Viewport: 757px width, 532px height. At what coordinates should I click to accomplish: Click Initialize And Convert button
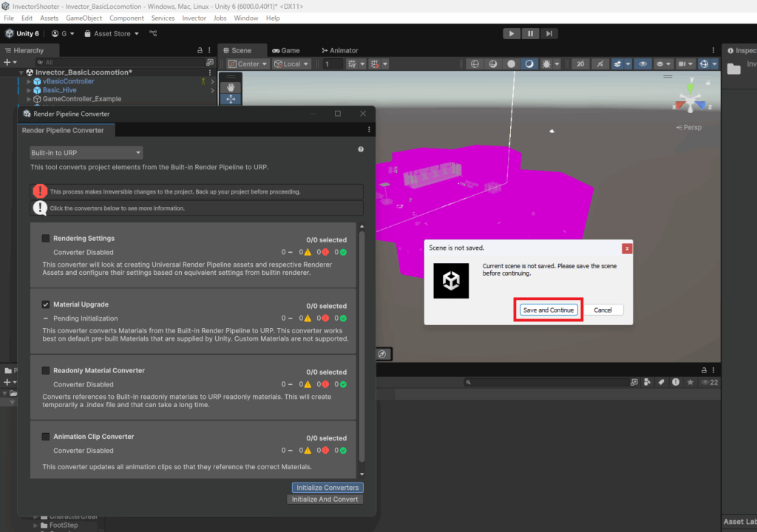[x=325, y=499]
